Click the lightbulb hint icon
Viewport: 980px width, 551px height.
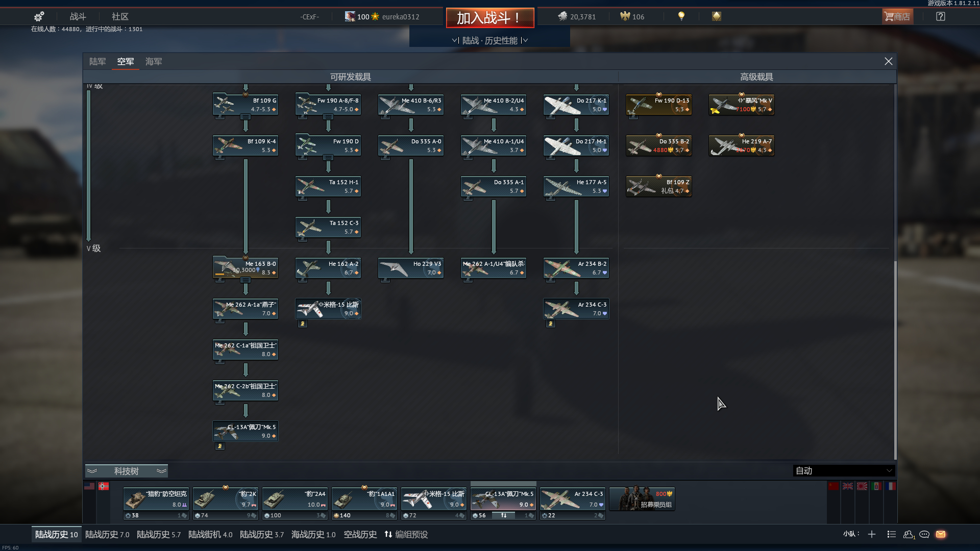coord(681,16)
